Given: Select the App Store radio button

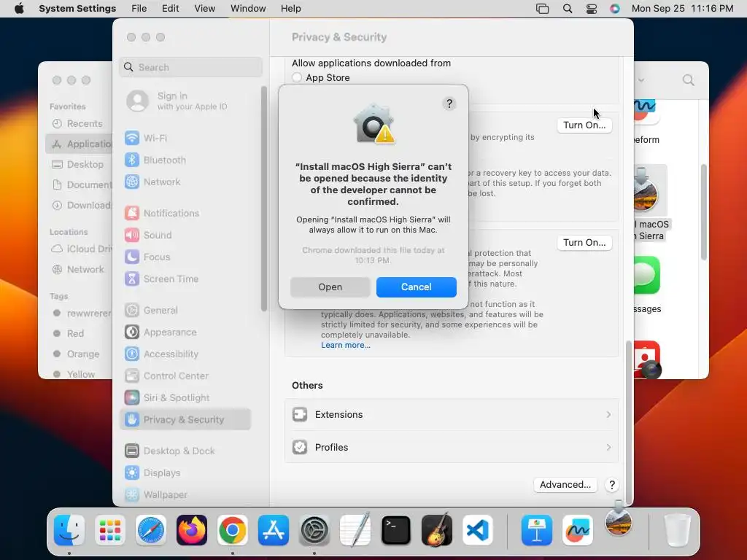Looking at the screenshot, I should point(297,77).
